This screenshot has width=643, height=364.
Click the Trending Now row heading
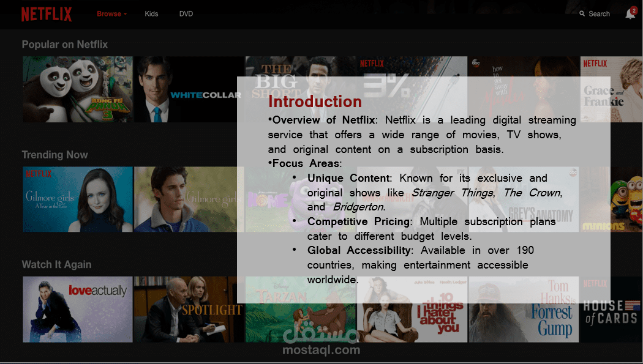(x=55, y=155)
